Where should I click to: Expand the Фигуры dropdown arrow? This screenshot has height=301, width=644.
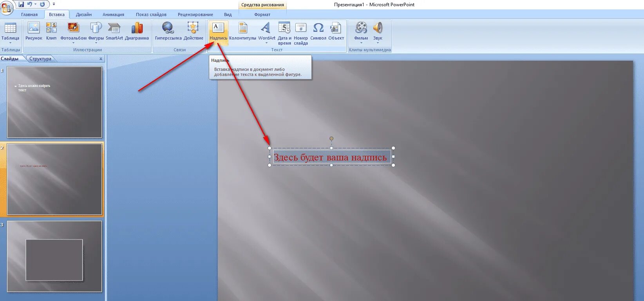click(x=96, y=43)
